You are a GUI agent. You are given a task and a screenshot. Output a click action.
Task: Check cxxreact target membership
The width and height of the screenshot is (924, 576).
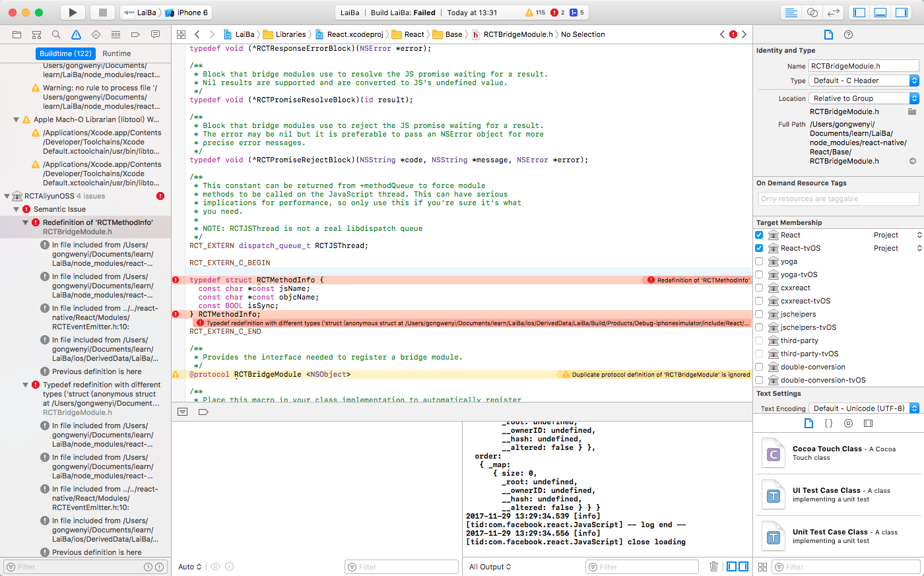tap(759, 288)
